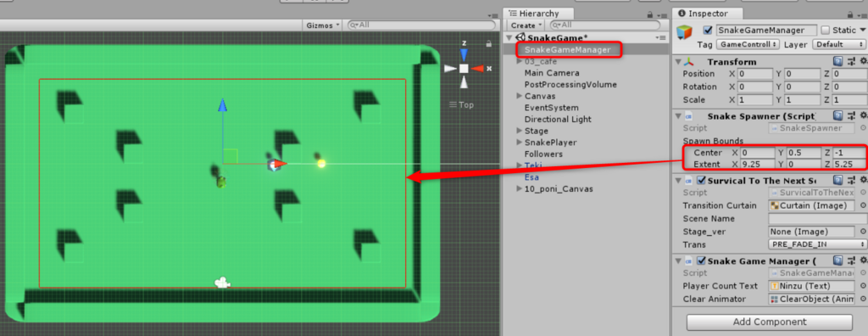
Task: Collapse the Snake Spawner component foldout
Action: [x=678, y=116]
